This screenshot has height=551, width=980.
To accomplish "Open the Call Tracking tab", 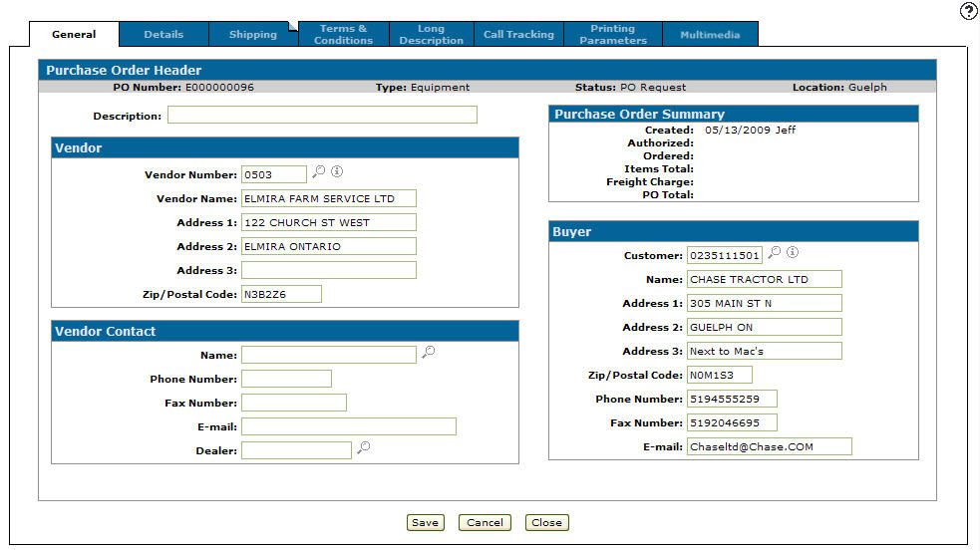I will coord(518,34).
